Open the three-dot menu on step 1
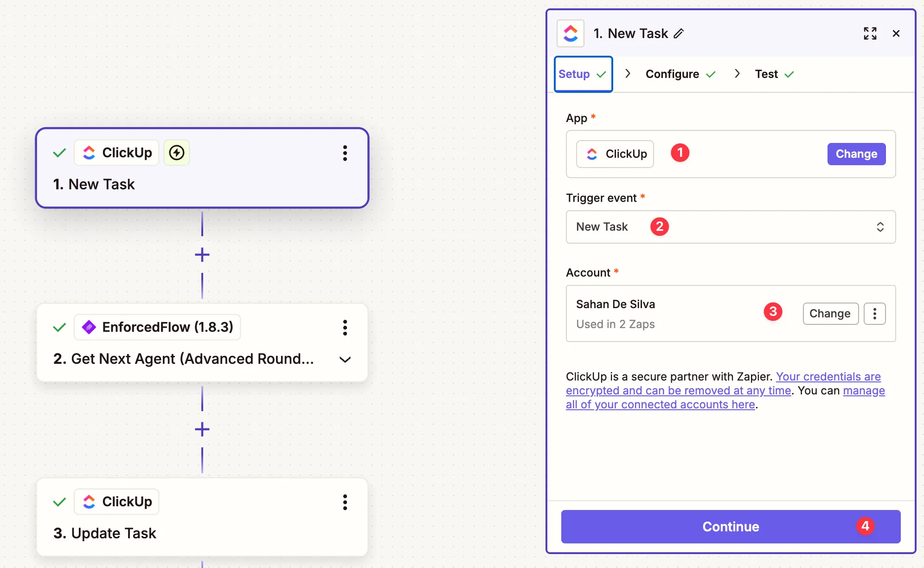The height and width of the screenshot is (568, 924). pyautogui.click(x=345, y=153)
